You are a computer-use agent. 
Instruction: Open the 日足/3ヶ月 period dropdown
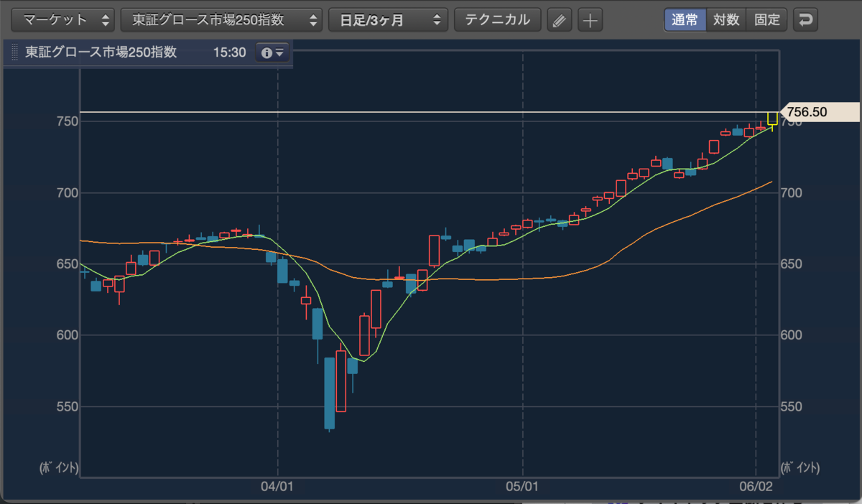coord(388,19)
